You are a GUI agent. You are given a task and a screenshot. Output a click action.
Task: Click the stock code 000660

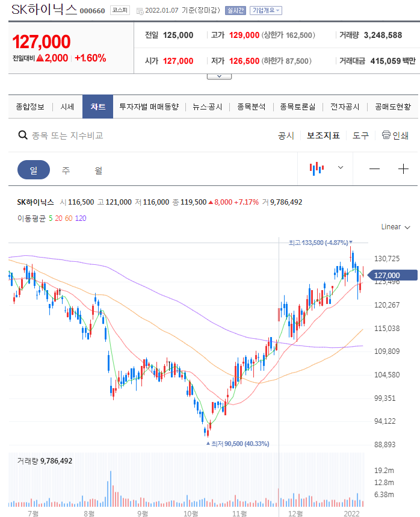point(92,11)
